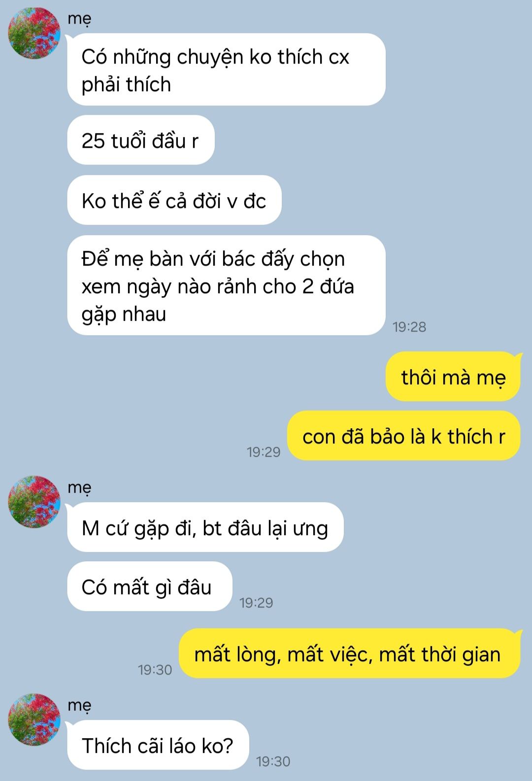This screenshot has width=532, height=781.
Task: Select the message starting "Để mẹ bàn với bác đấy"
Action: click(x=226, y=285)
